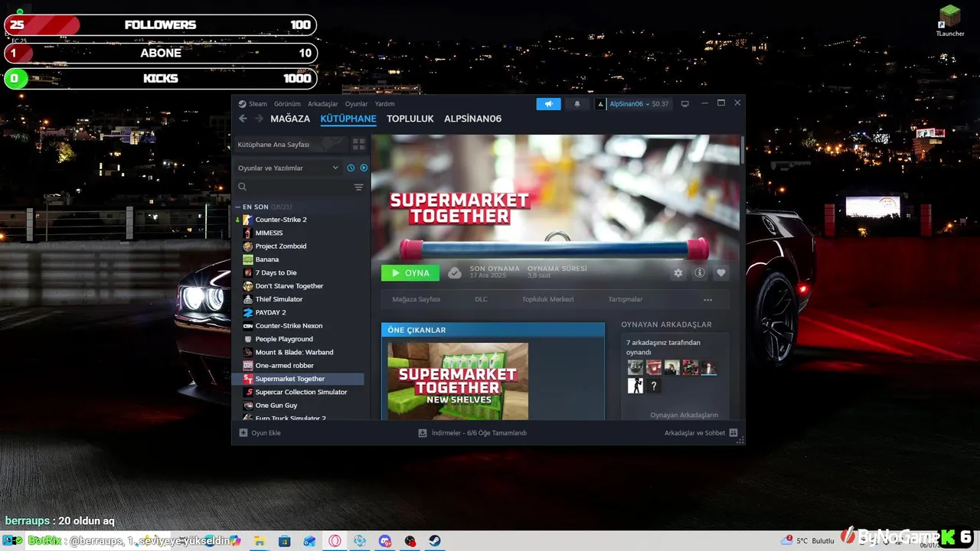Switch to the TOPLULUK tab
Viewport: 980px width, 551px height.
tap(410, 119)
